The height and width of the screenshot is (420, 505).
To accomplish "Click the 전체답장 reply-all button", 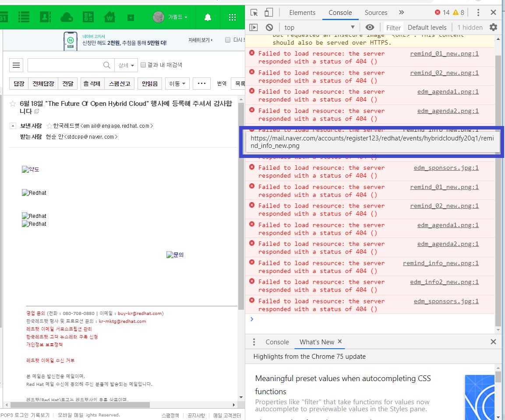I will click(x=43, y=84).
